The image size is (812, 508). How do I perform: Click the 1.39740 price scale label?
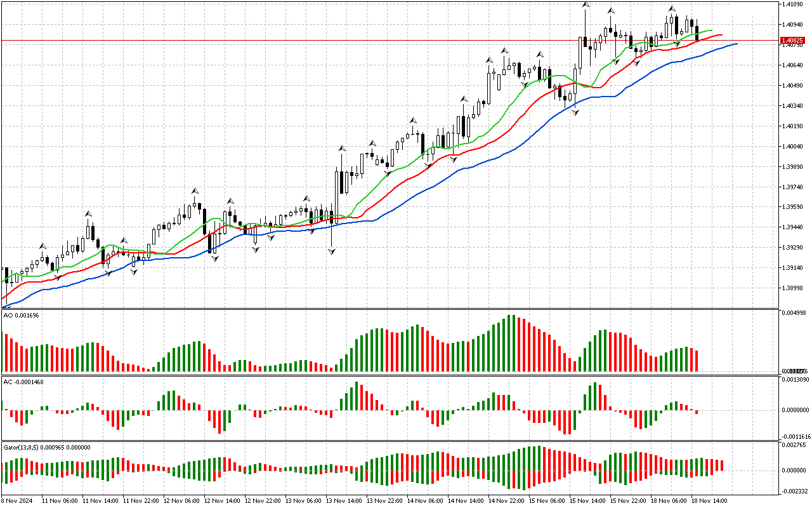click(793, 187)
